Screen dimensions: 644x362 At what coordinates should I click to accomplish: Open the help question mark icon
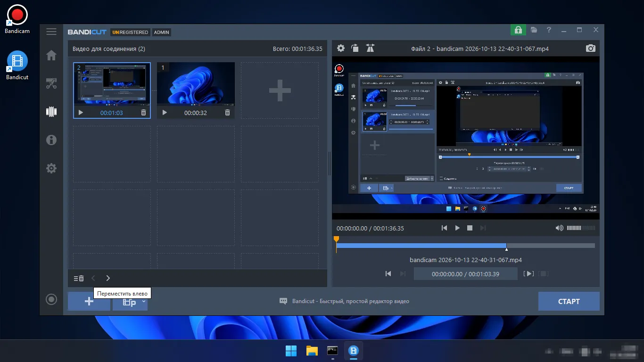pyautogui.click(x=549, y=30)
